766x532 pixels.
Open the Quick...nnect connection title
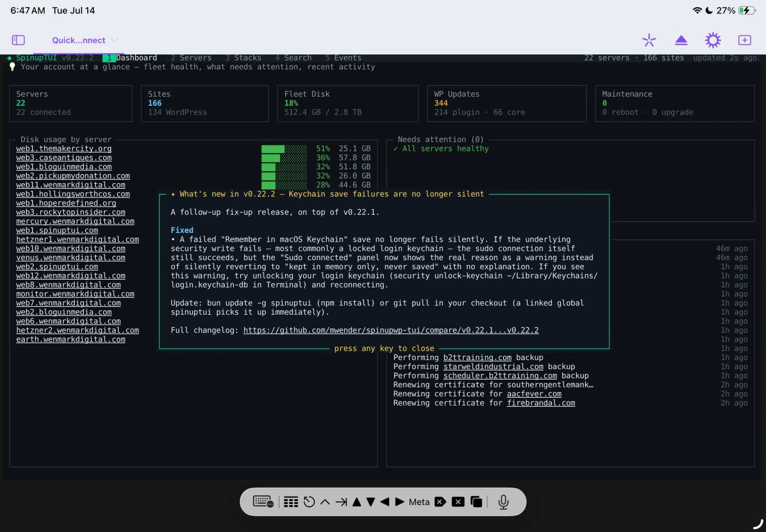(79, 40)
